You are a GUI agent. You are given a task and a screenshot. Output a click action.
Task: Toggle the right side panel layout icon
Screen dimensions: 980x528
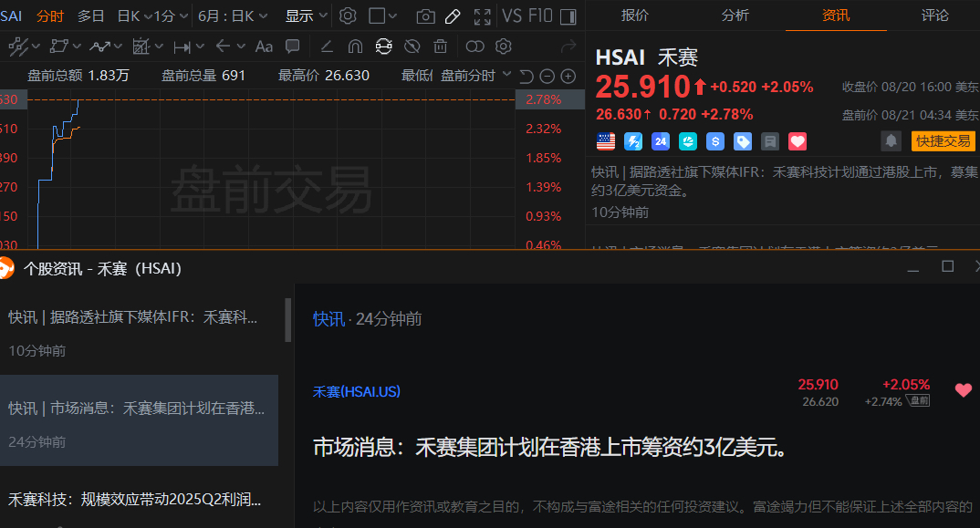[568, 16]
